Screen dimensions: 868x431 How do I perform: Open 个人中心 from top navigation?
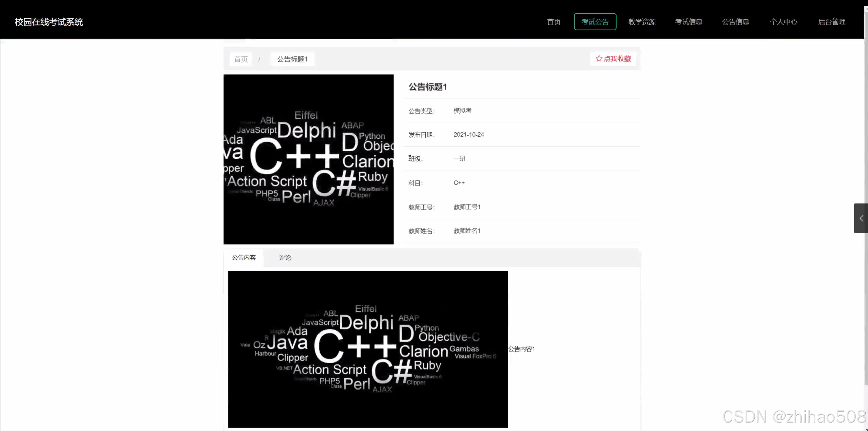[784, 22]
